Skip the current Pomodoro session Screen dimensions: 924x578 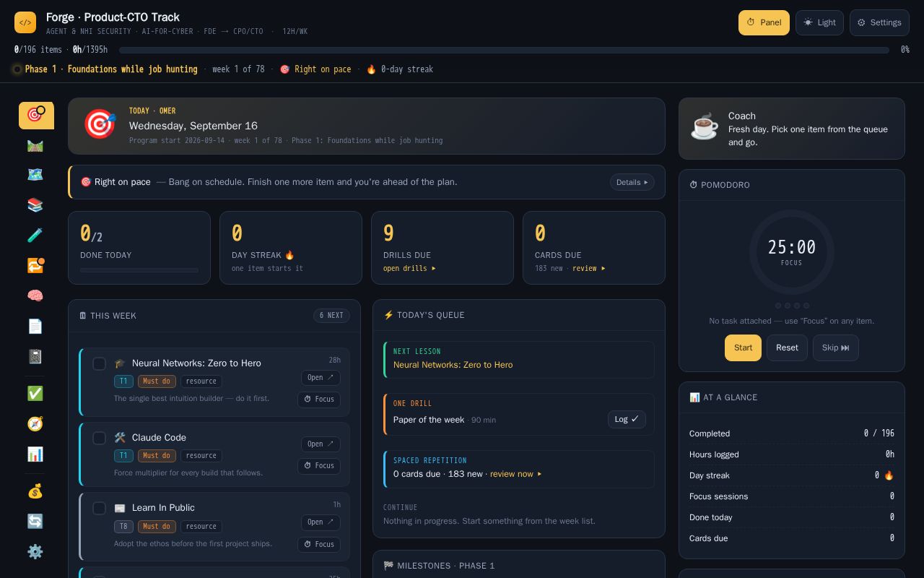pyautogui.click(x=836, y=348)
